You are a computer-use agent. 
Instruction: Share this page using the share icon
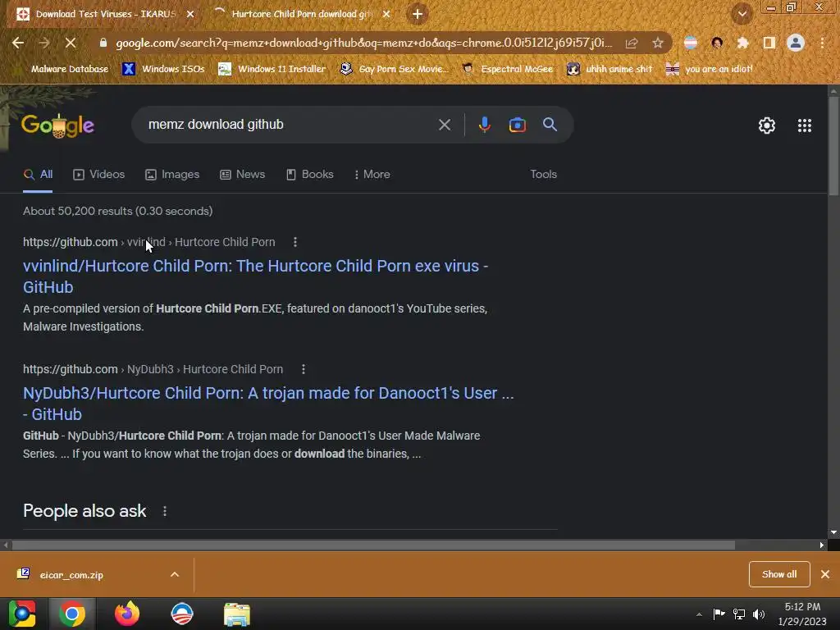(632, 43)
